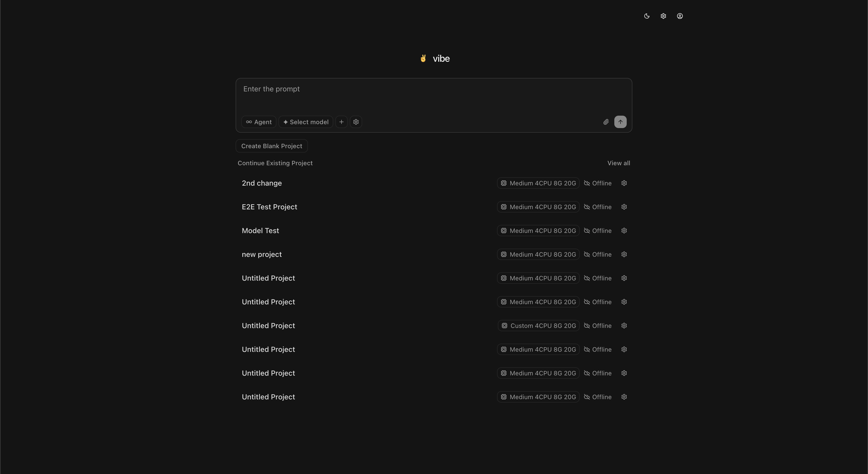This screenshot has height=474, width=868.
Task: Open Medium machine badge on new project row
Action: coord(538,255)
